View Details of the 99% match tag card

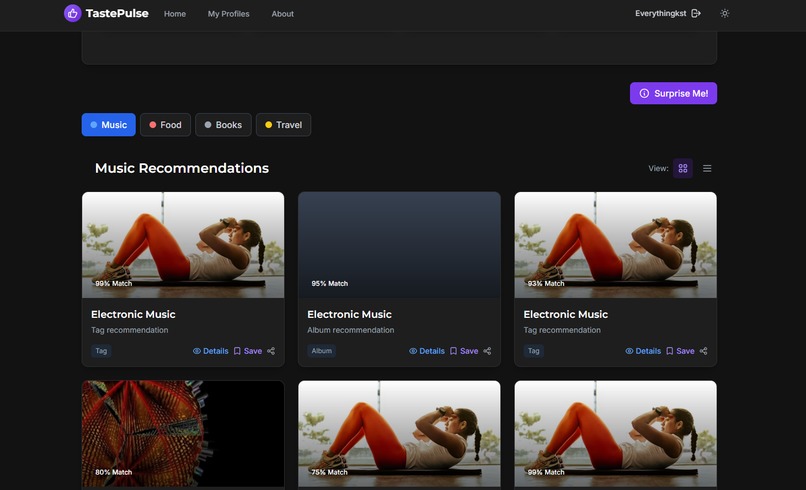click(210, 351)
